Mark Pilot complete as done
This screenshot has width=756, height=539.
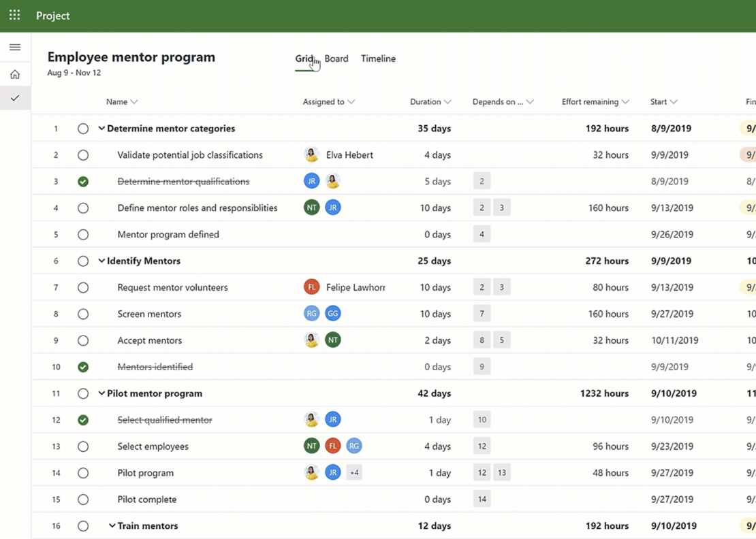pyautogui.click(x=83, y=499)
